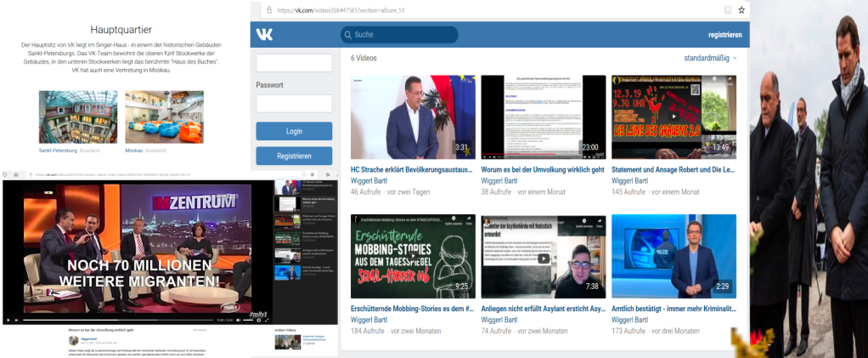Open the standardmäßig sort dropdown
Screen dimensions: 868x358
710,58
